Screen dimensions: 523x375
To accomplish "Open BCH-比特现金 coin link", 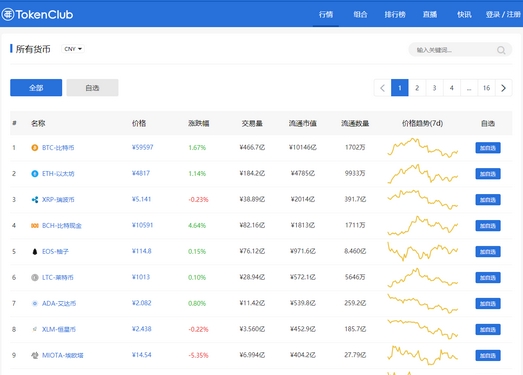I will pyautogui.click(x=62, y=226).
